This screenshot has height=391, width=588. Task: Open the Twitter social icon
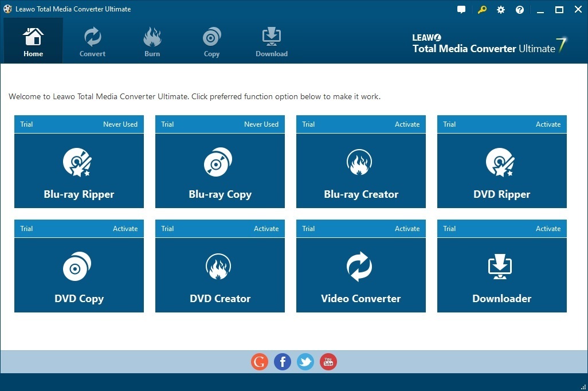305,362
